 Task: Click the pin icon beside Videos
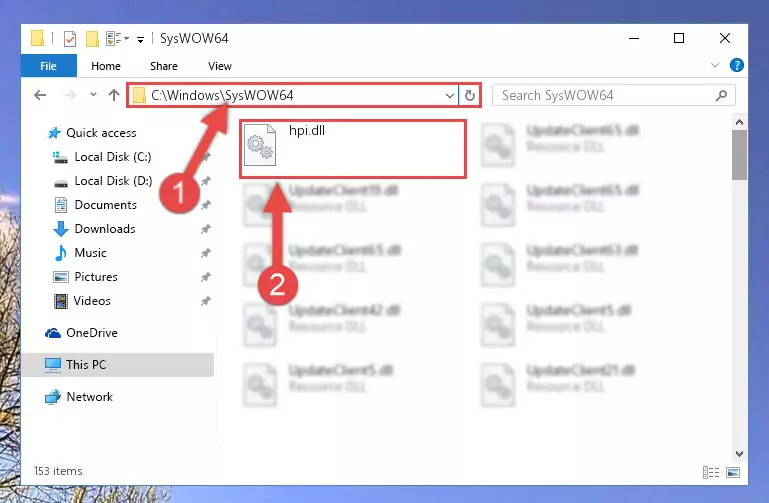205,301
